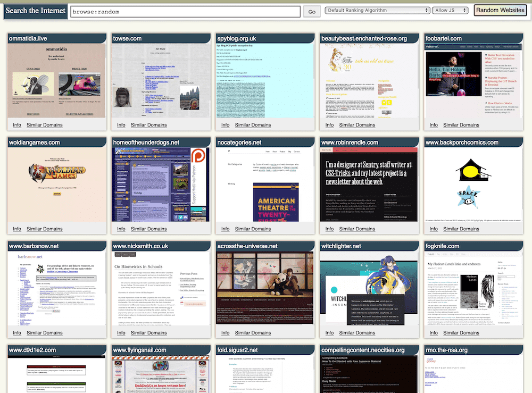This screenshot has height=393, width=532.
Task: Click Info under www.robinrendle.com
Action: click(329, 229)
